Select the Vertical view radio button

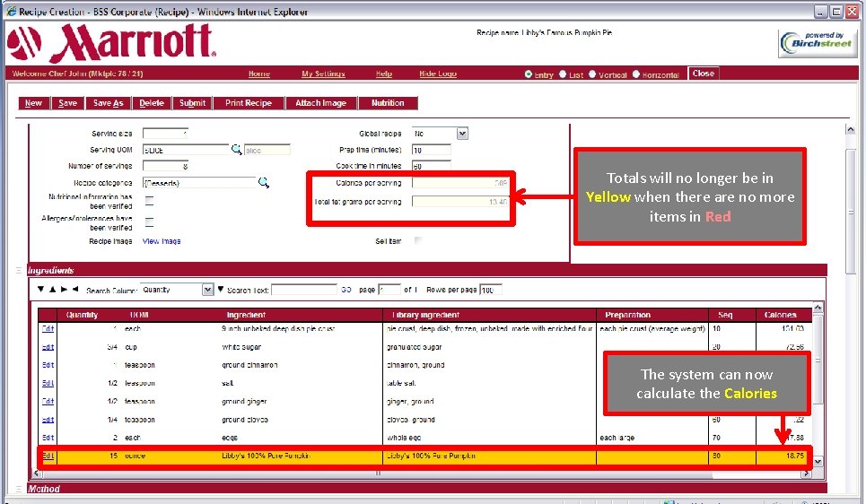592,74
